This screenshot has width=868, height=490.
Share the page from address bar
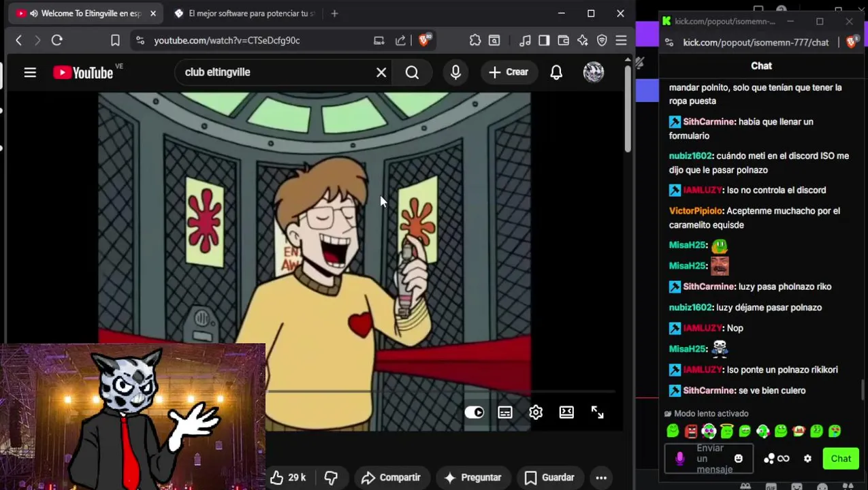[x=400, y=41]
